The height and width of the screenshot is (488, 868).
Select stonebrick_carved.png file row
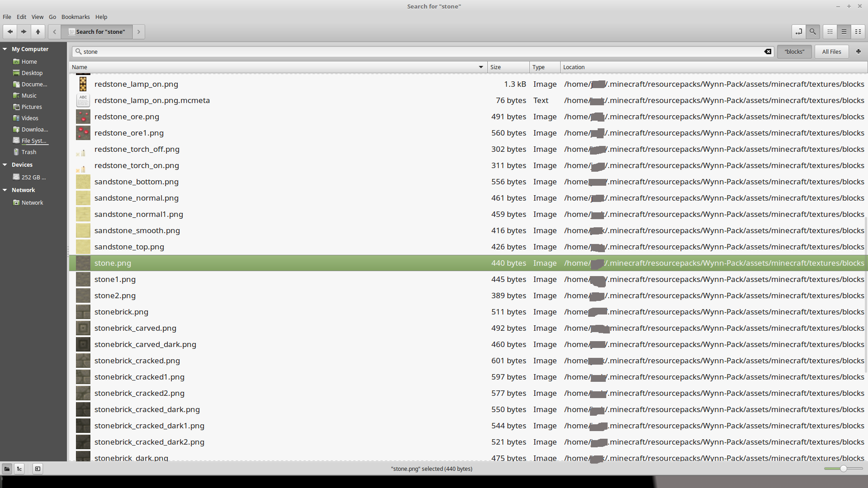click(x=135, y=328)
